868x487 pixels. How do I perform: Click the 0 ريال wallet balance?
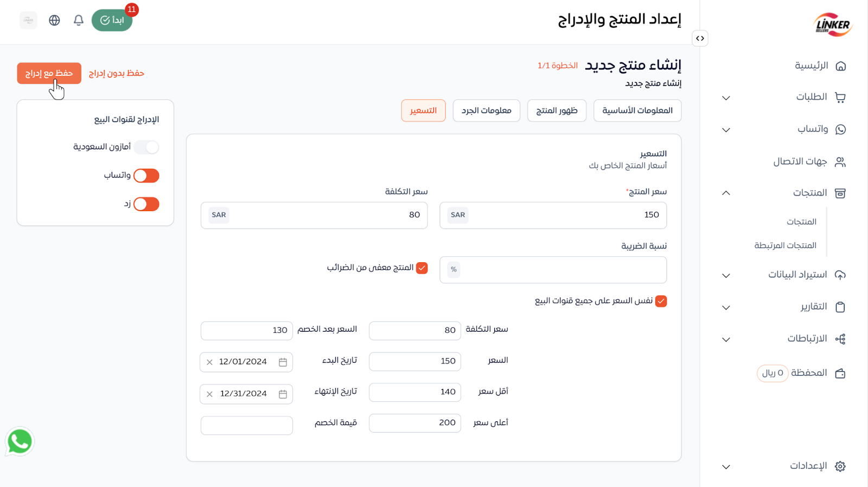[x=773, y=374]
